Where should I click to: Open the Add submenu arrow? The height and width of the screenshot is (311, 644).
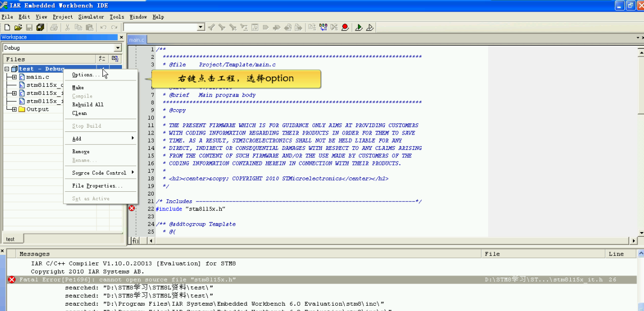tap(133, 138)
